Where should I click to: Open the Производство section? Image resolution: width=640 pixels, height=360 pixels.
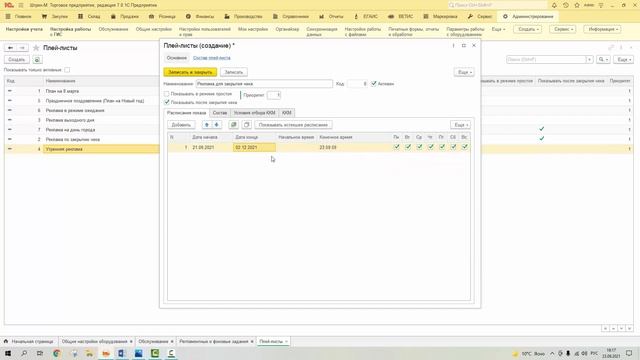[x=244, y=17]
